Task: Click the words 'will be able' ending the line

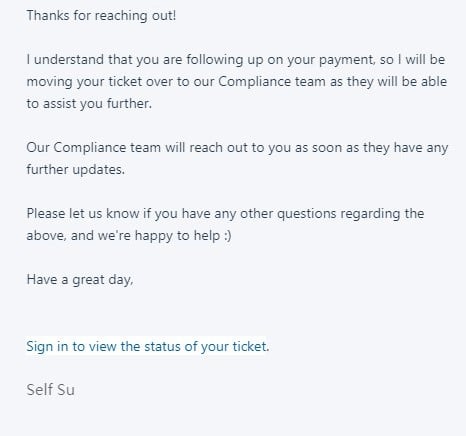Action: point(412,82)
